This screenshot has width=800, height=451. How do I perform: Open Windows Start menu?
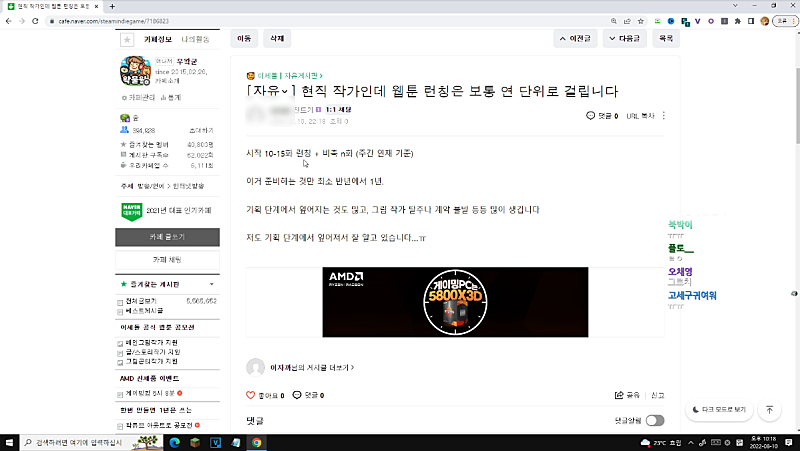pyautogui.click(x=9, y=442)
